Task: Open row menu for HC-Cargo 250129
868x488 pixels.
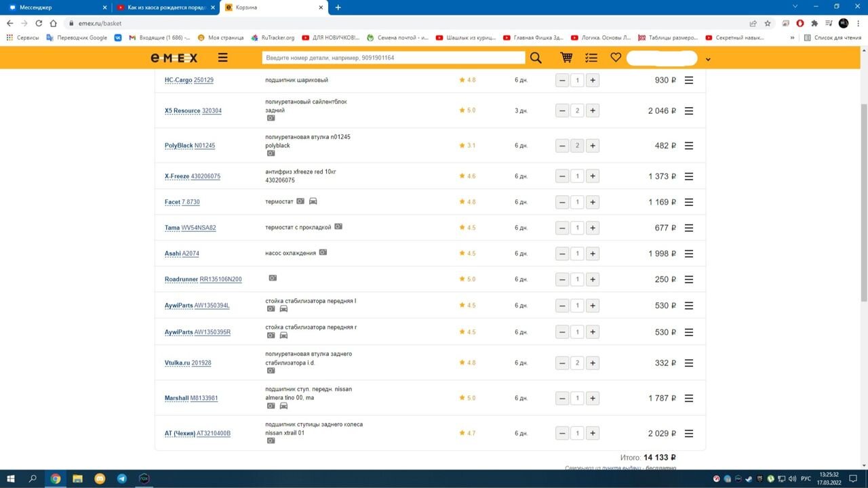Action: [x=689, y=80]
